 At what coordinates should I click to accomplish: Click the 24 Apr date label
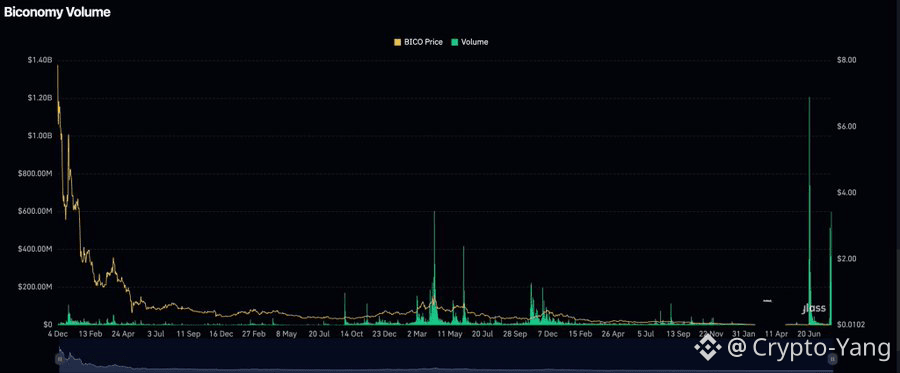point(123,333)
